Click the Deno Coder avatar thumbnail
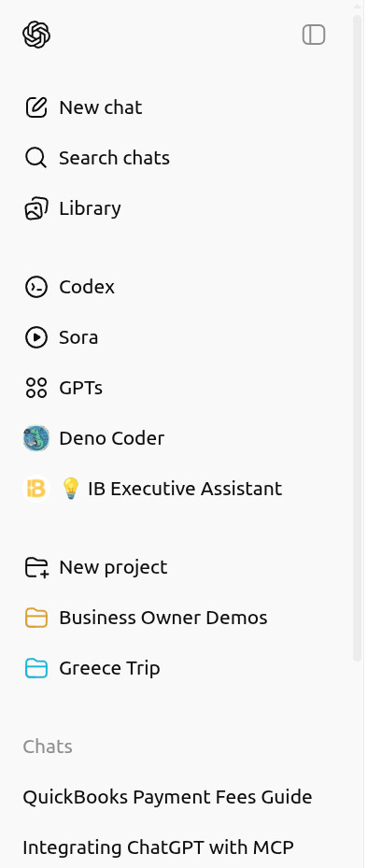 point(36,438)
